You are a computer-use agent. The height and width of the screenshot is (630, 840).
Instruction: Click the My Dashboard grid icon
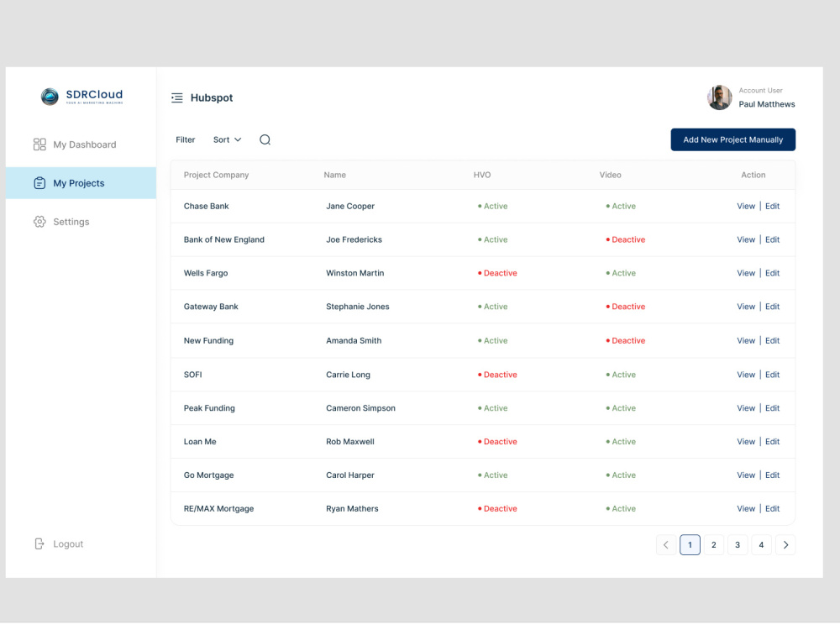pyautogui.click(x=39, y=144)
